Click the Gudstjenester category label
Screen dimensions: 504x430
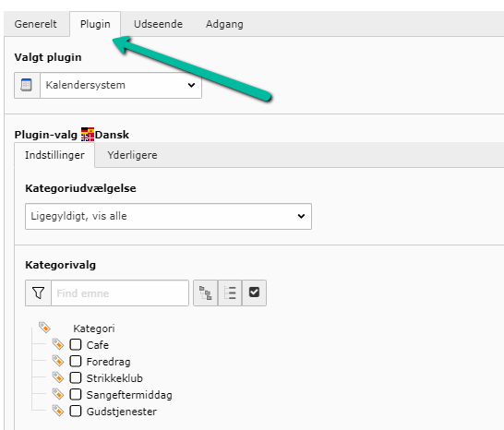click(x=122, y=412)
